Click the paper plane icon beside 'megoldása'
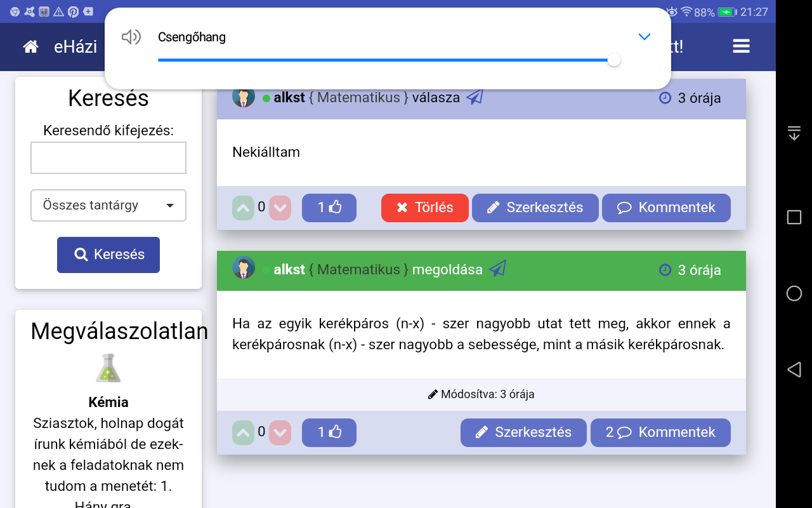 pos(497,269)
